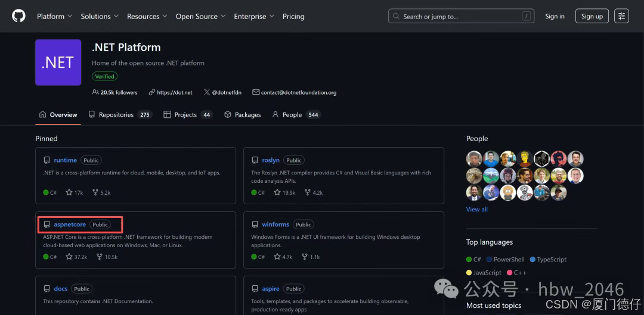Screen dimensions: 644x315
Task: Open the runtime repository link
Action: (x=66, y=160)
